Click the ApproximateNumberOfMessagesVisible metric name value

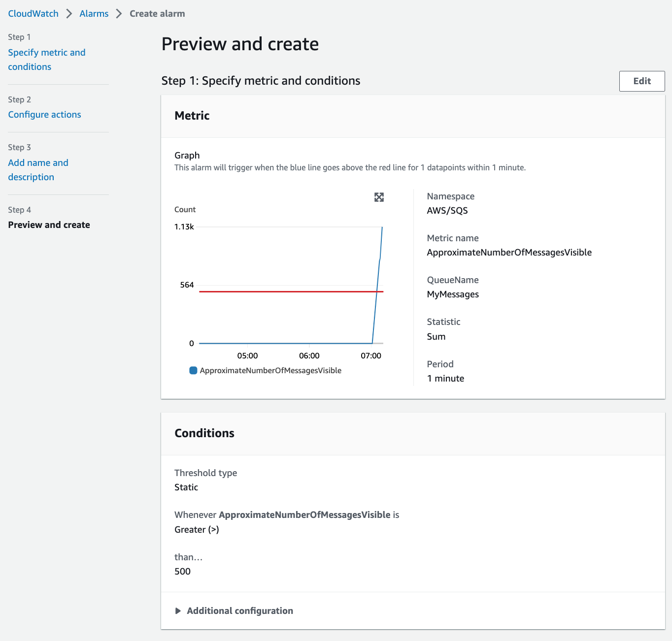pos(509,252)
